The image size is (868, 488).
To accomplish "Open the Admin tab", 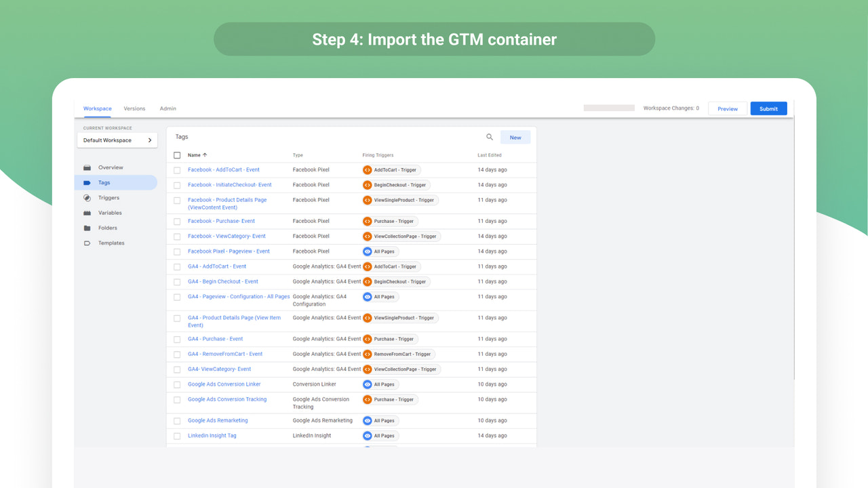I will click(167, 108).
